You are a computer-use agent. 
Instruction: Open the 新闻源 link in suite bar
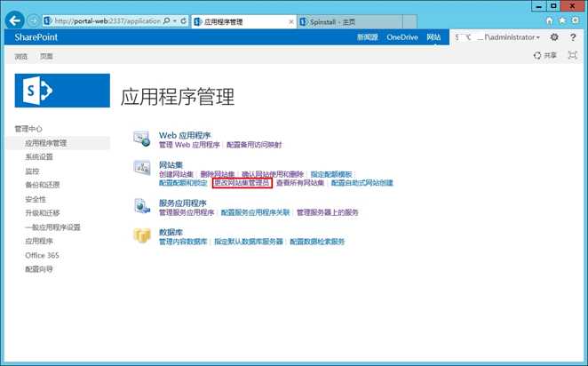(367, 37)
